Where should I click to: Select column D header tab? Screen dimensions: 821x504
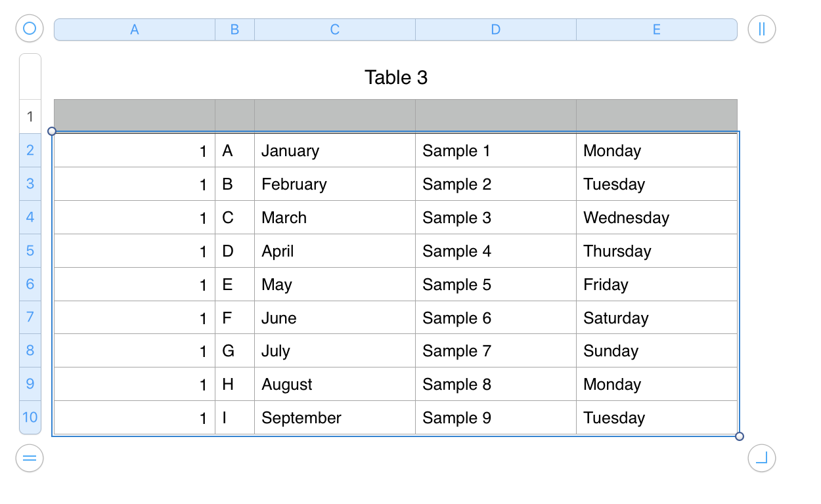[496, 30]
